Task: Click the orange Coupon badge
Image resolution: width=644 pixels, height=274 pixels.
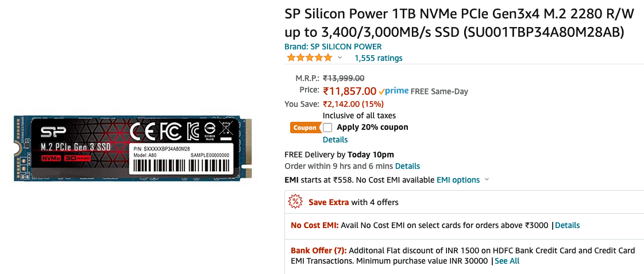Action: pos(305,128)
